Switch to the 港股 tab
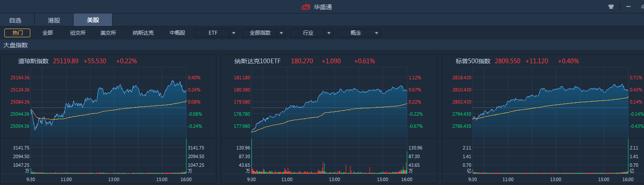This screenshot has height=185, width=644. pyautogui.click(x=54, y=20)
